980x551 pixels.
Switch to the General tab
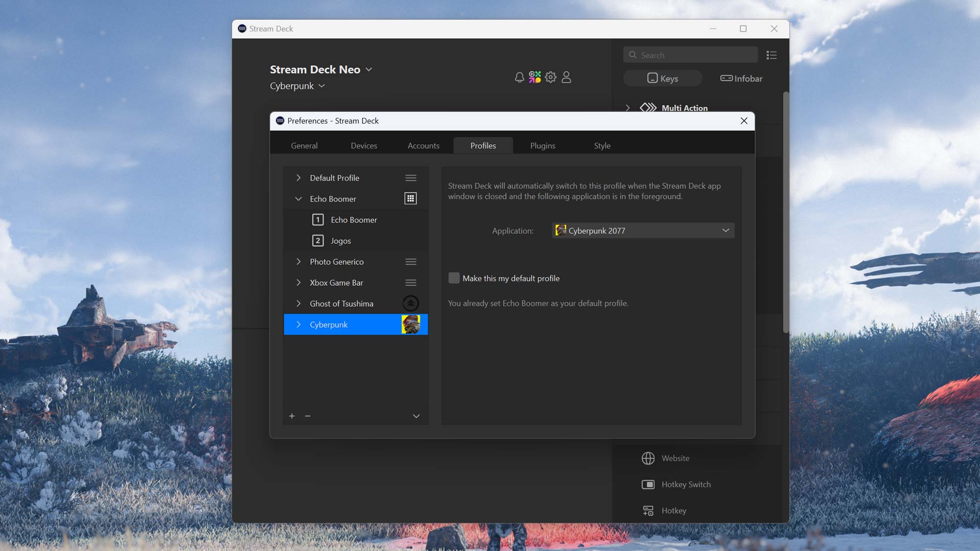pyautogui.click(x=304, y=146)
